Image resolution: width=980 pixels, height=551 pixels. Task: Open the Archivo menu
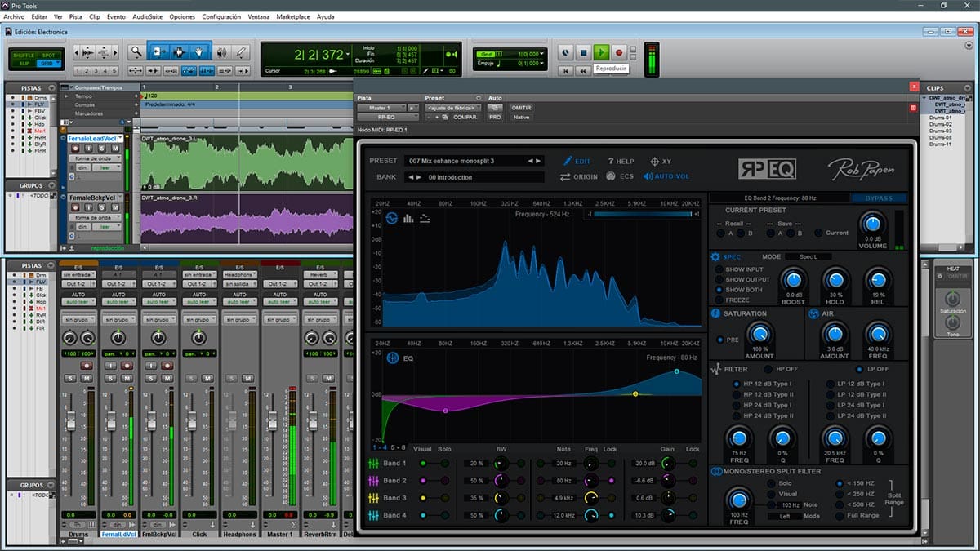click(x=14, y=16)
